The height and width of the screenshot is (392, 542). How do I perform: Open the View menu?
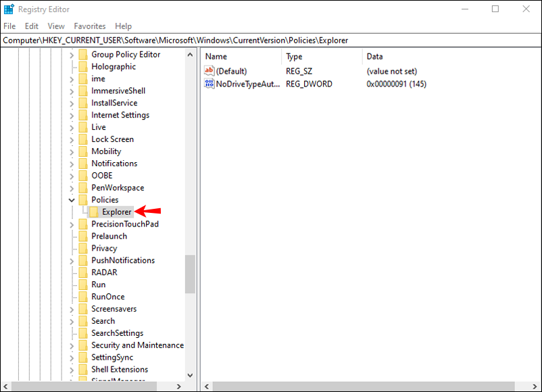(56, 26)
